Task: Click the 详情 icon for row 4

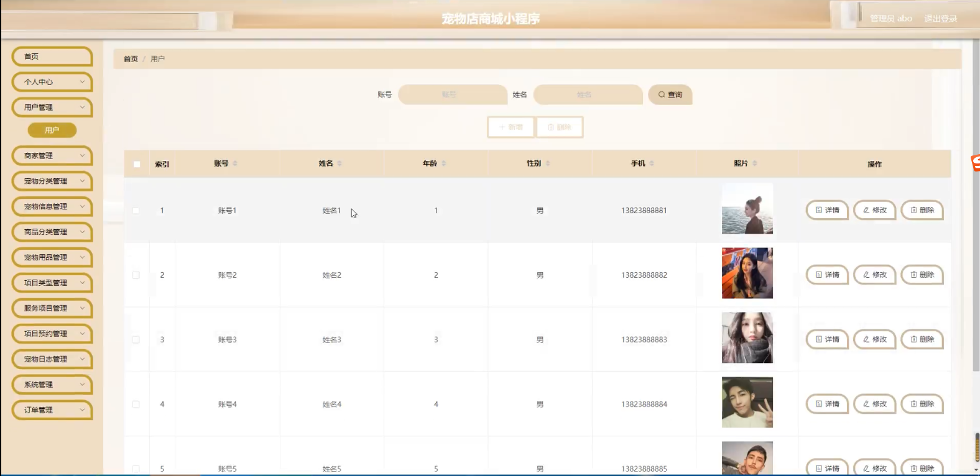Action: [x=819, y=404]
